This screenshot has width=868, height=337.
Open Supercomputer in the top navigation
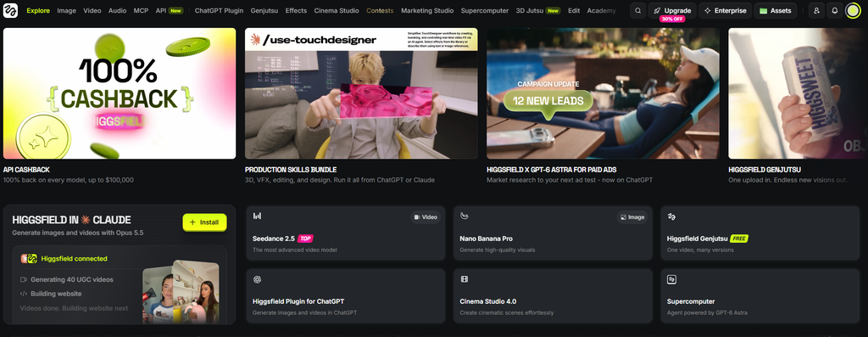click(485, 10)
